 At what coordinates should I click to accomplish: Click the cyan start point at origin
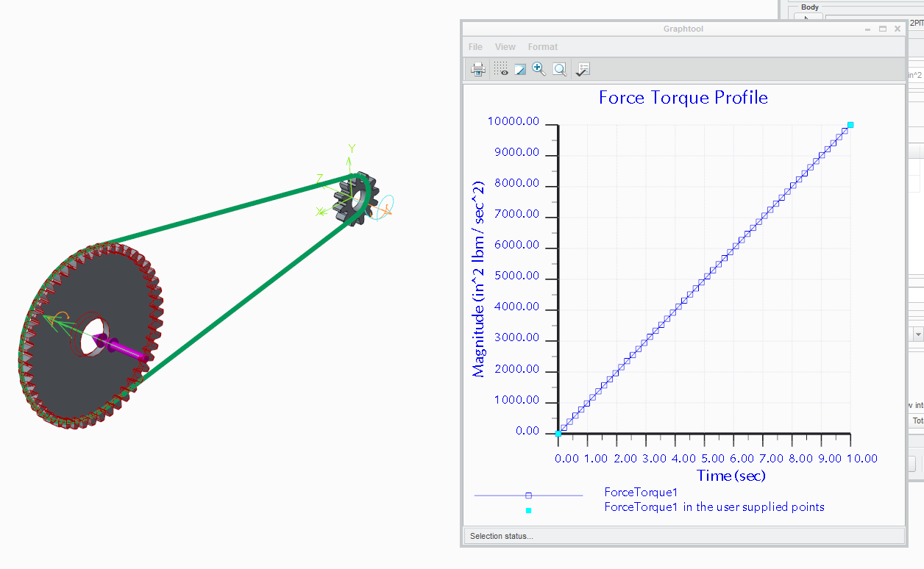tap(558, 434)
